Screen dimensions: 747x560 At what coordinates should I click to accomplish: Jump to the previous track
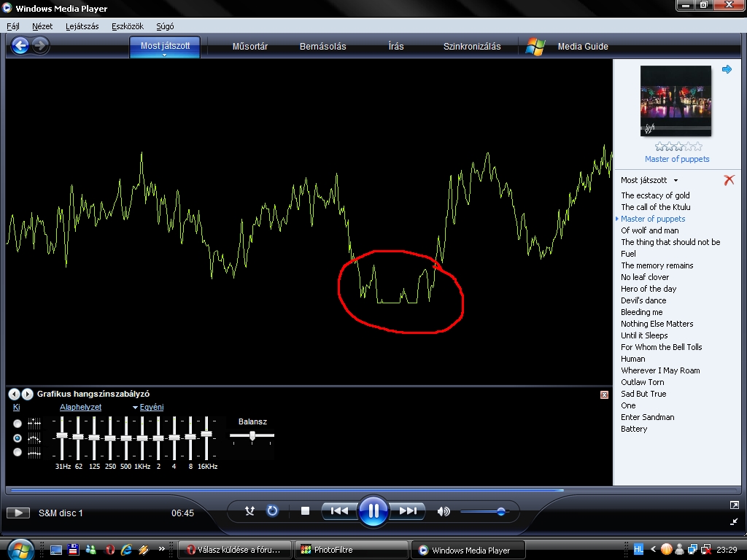coord(339,511)
